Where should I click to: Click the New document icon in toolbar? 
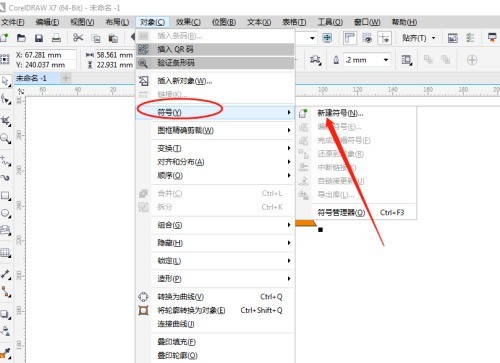4,38
